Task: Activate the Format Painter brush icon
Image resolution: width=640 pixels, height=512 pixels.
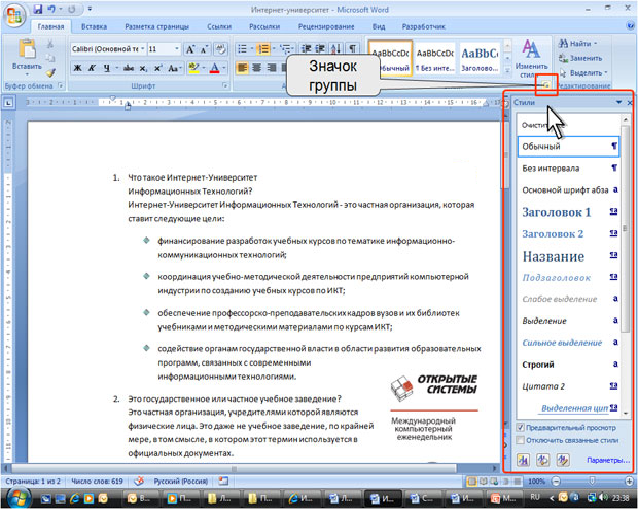Action: click(x=50, y=73)
